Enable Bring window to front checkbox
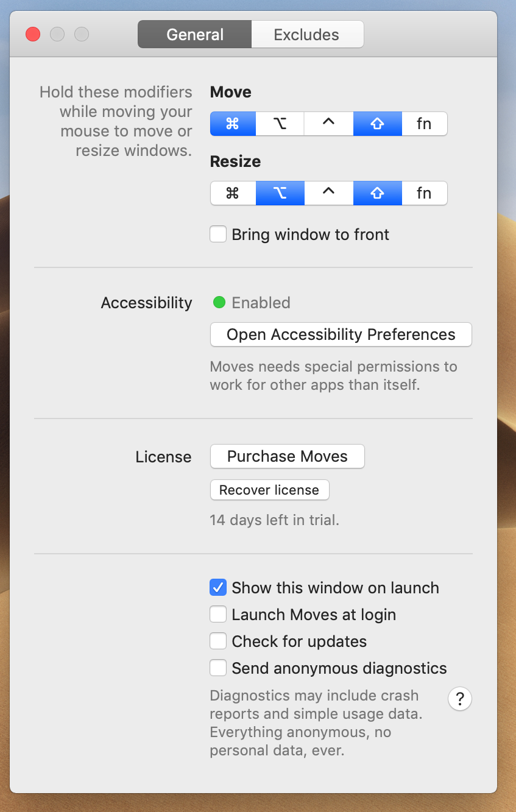 click(218, 235)
